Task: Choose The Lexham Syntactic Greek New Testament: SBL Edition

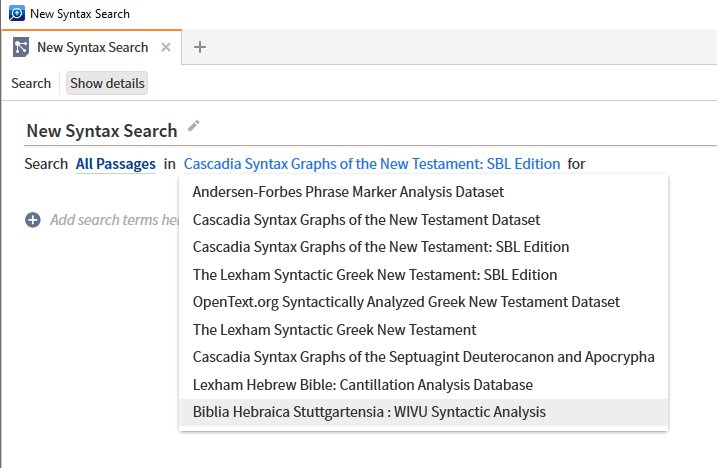Action: (423, 275)
